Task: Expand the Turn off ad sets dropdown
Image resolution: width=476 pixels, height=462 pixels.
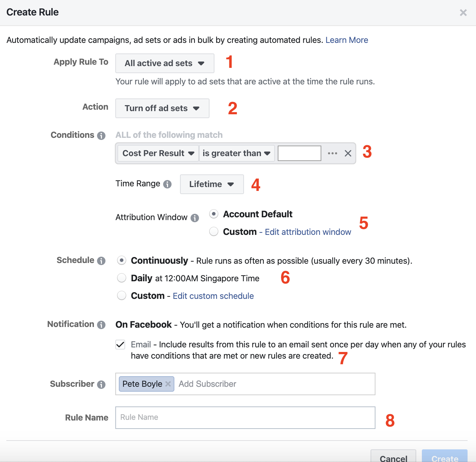Action: 162,108
